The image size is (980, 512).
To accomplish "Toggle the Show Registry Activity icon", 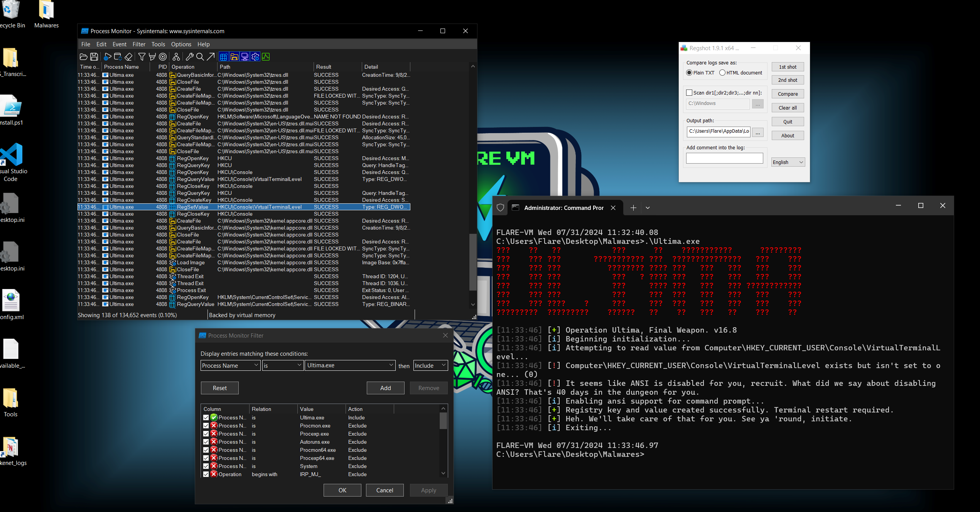I will (224, 57).
